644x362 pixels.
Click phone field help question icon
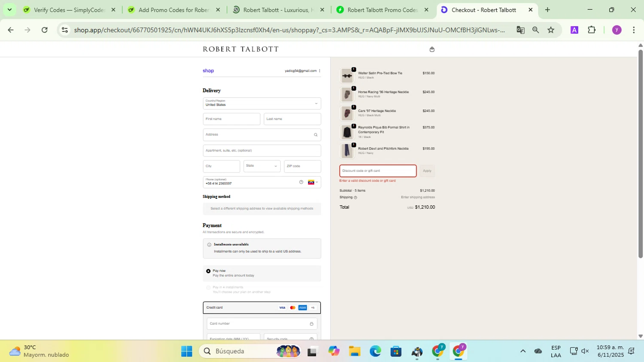click(301, 182)
